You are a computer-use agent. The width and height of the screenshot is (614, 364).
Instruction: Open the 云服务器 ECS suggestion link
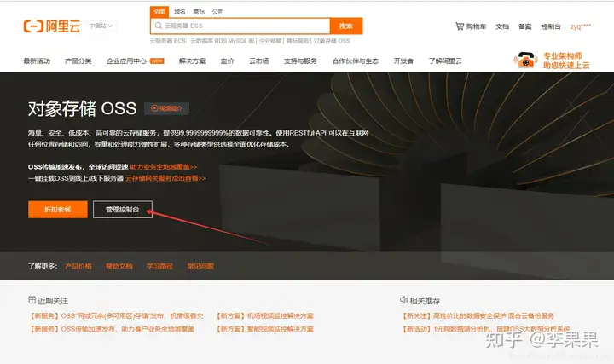(168, 41)
